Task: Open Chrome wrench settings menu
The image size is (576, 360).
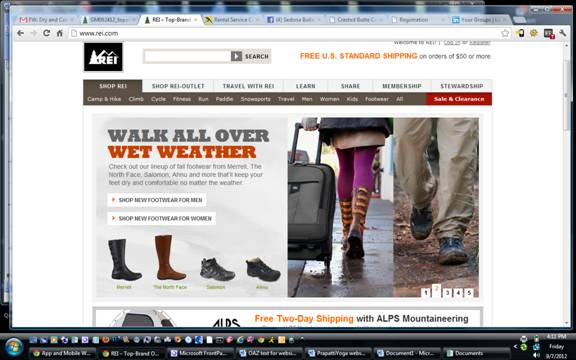Action: (562, 33)
